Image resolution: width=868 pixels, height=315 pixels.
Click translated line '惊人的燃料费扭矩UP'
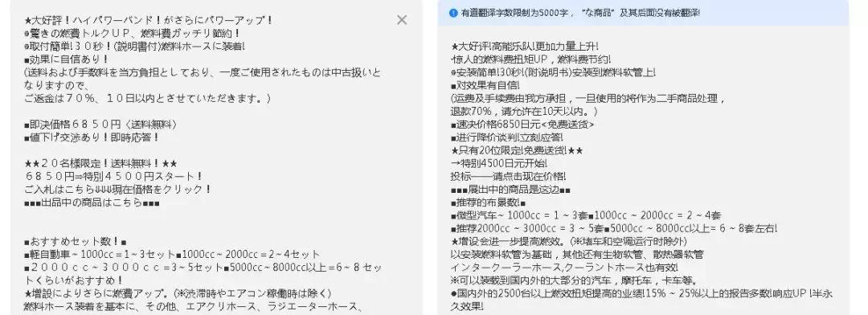(x=531, y=59)
